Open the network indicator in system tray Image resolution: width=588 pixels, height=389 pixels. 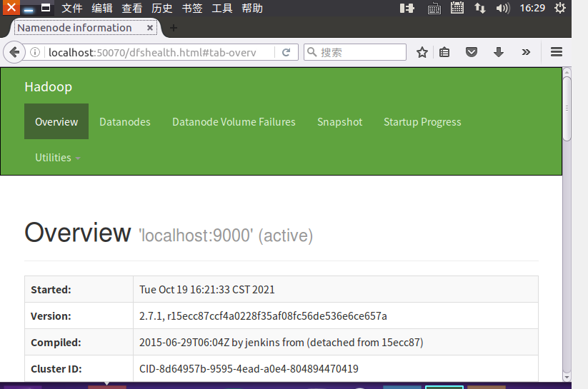pos(480,8)
